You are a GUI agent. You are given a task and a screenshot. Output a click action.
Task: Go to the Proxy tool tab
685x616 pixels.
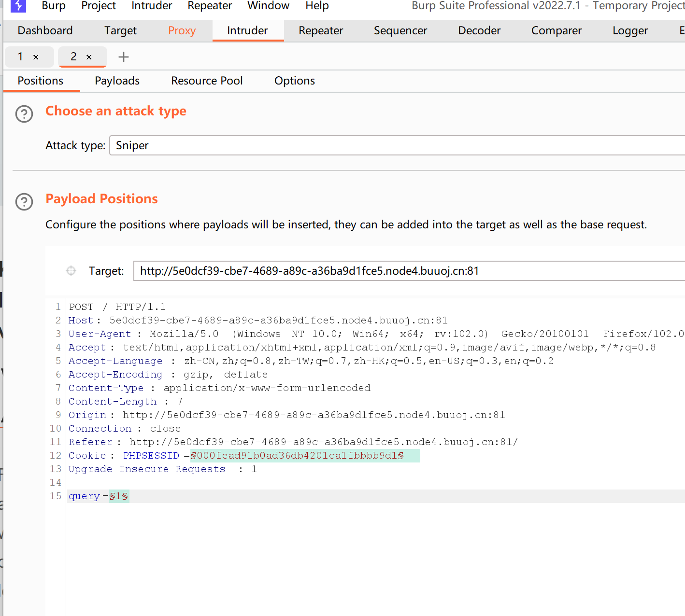(x=182, y=30)
